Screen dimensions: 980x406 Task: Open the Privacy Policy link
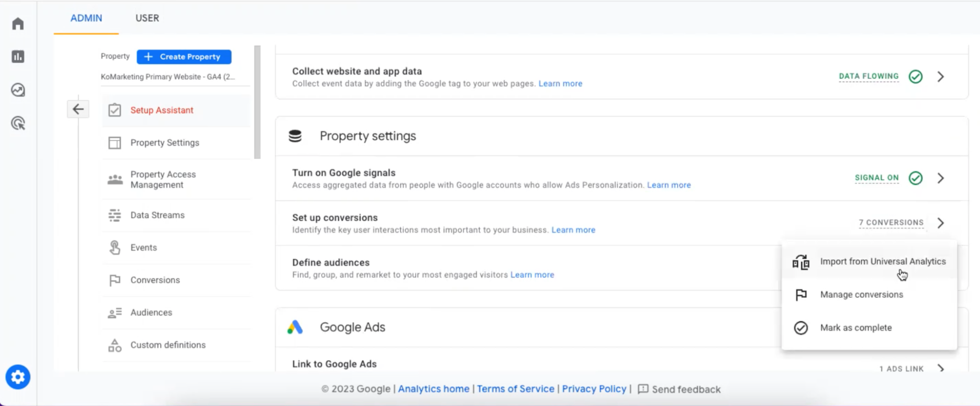(x=594, y=389)
